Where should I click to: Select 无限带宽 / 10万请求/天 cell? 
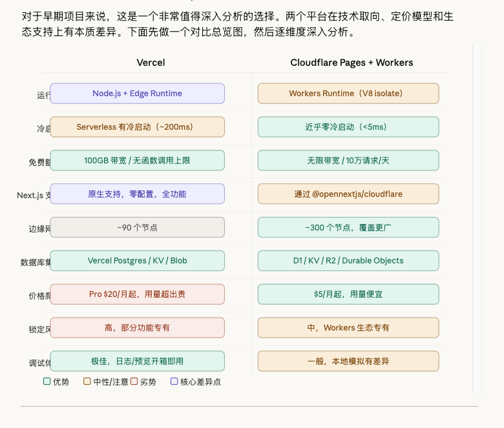pos(348,160)
